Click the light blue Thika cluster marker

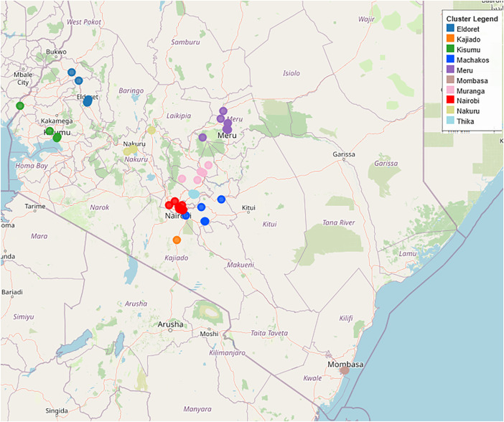(194, 194)
